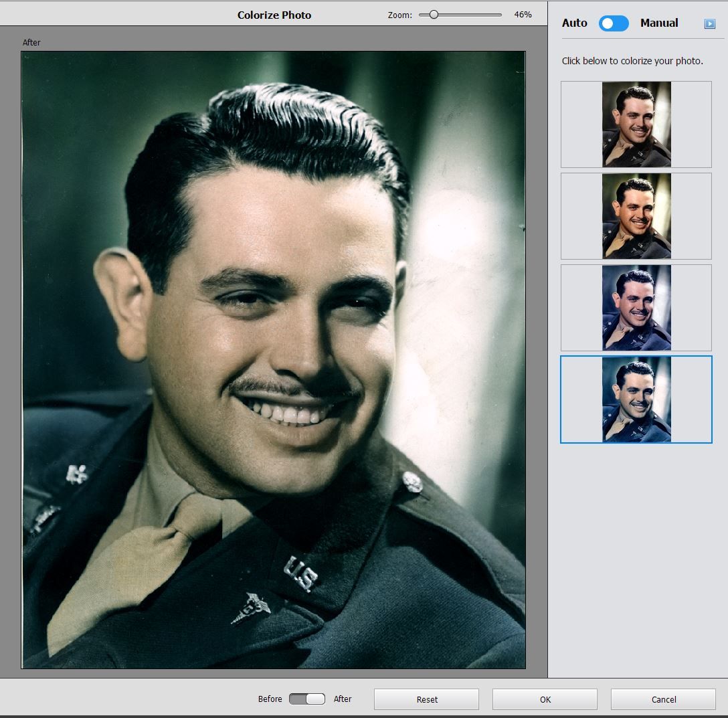Reselect the highlighted fourth colorization preset

636,399
